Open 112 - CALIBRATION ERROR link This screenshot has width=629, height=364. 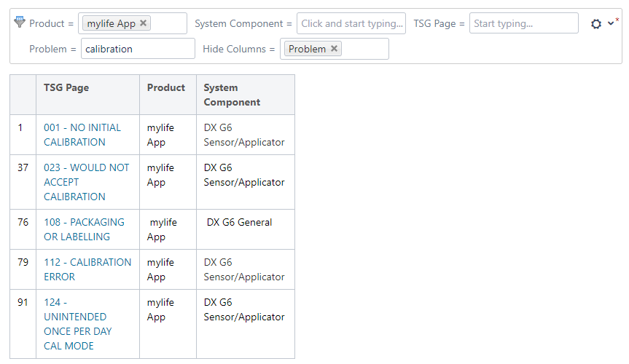pos(87,269)
